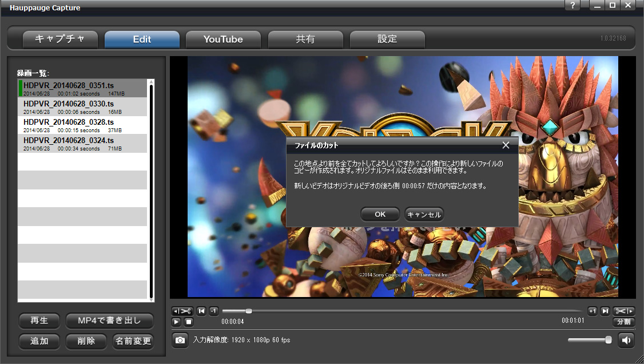Cancel the cut with キャンセル button

pos(424,214)
